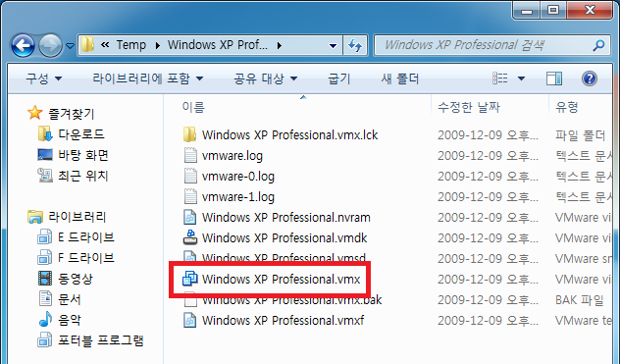Open the 구성 menu
This screenshot has height=364, width=620.
coord(44,78)
